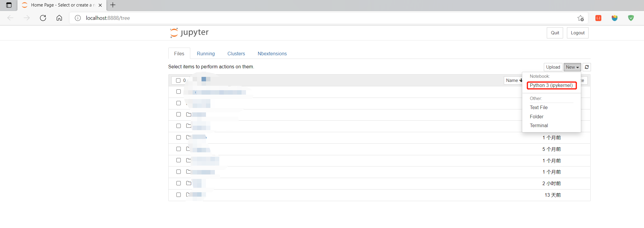This screenshot has width=644, height=228.
Task: Add this page to favorites
Action: tap(581, 18)
